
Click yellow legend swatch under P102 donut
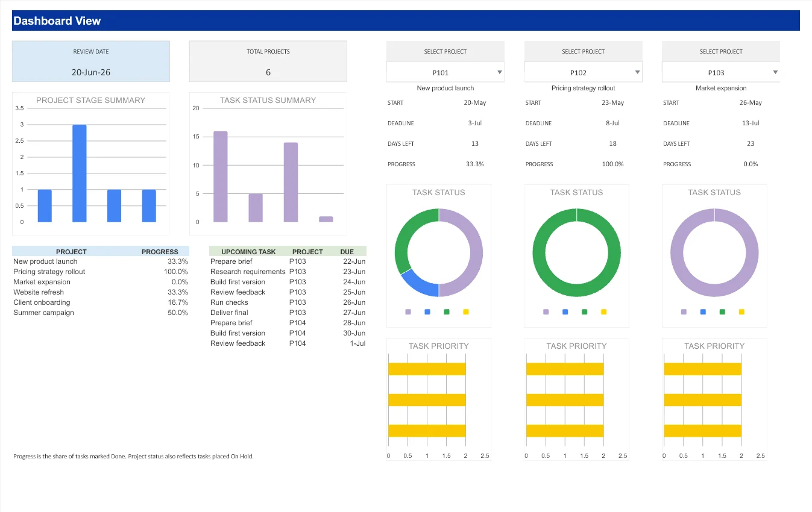604,312
